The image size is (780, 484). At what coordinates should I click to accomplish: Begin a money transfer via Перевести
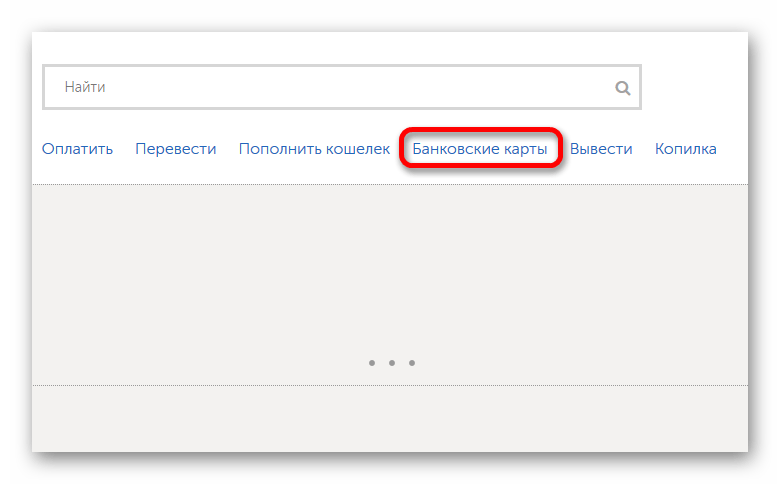(x=176, y=149)
